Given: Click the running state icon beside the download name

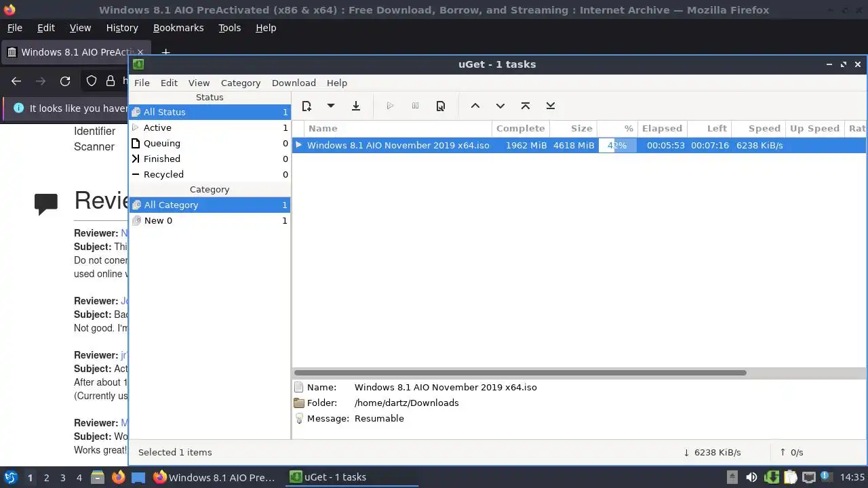Looking at the screenshot, I should [x=298, y=145].
